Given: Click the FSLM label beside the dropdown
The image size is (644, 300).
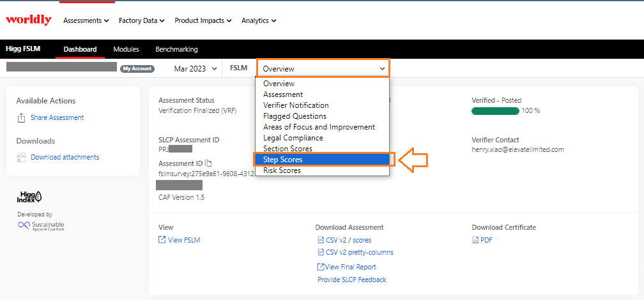Looking at the screenshot, I should pos(238,68).
